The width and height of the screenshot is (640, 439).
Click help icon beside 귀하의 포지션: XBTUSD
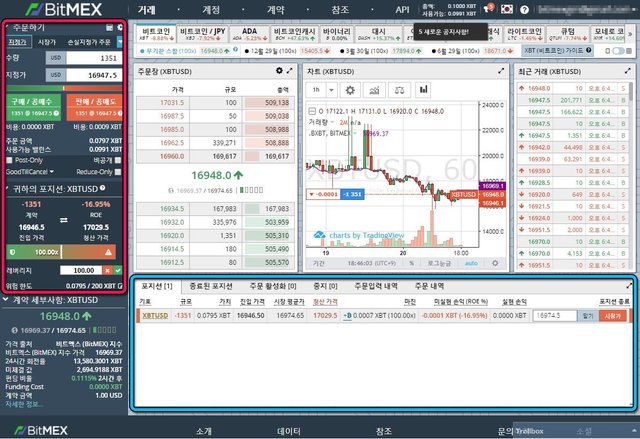pyautogui.click(x=103, y=188)
